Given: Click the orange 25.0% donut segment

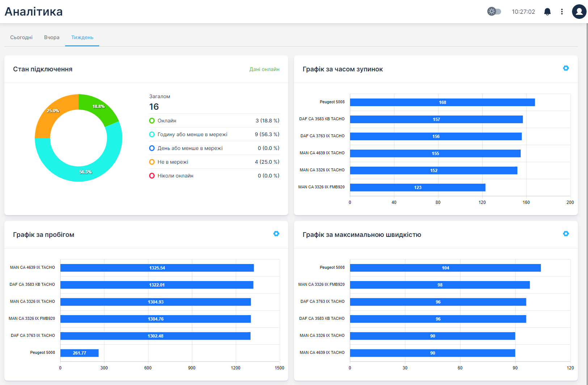Looking at the screenshot, I should tap(53, 113).
